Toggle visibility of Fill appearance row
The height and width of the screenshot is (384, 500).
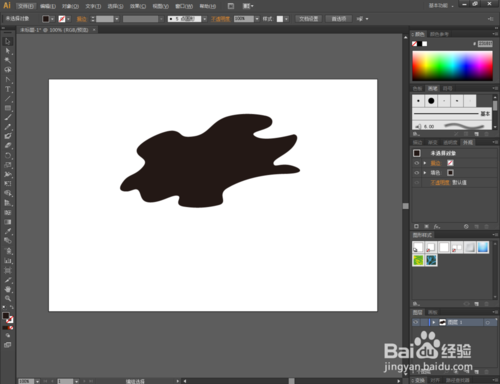click(x=417, y=173)
